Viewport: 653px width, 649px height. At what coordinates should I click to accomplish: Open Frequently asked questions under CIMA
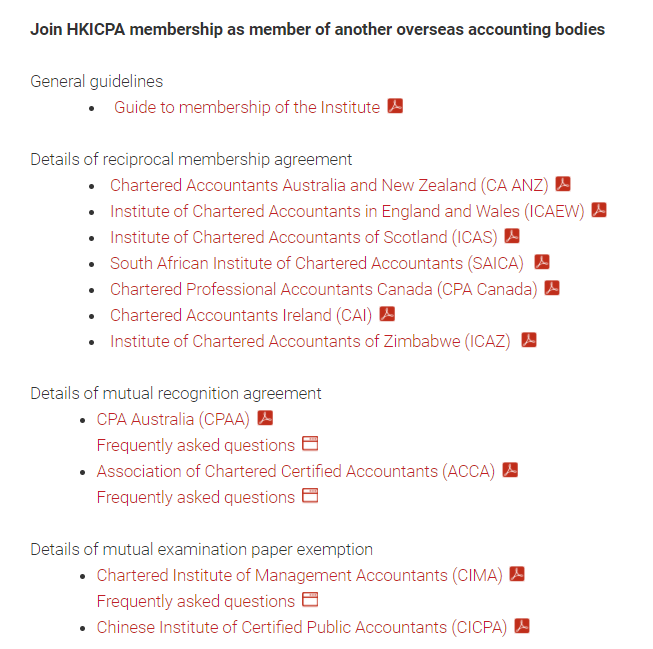[196, 601]
